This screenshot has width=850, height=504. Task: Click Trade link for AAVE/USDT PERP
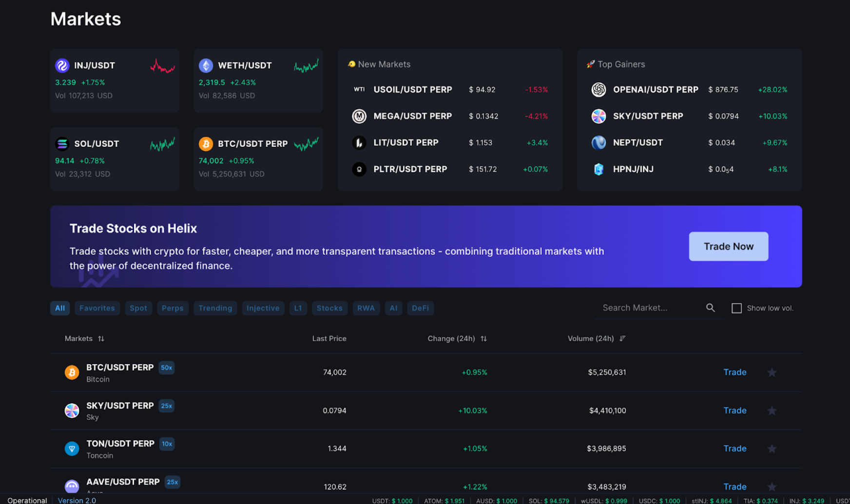[735, 486]
